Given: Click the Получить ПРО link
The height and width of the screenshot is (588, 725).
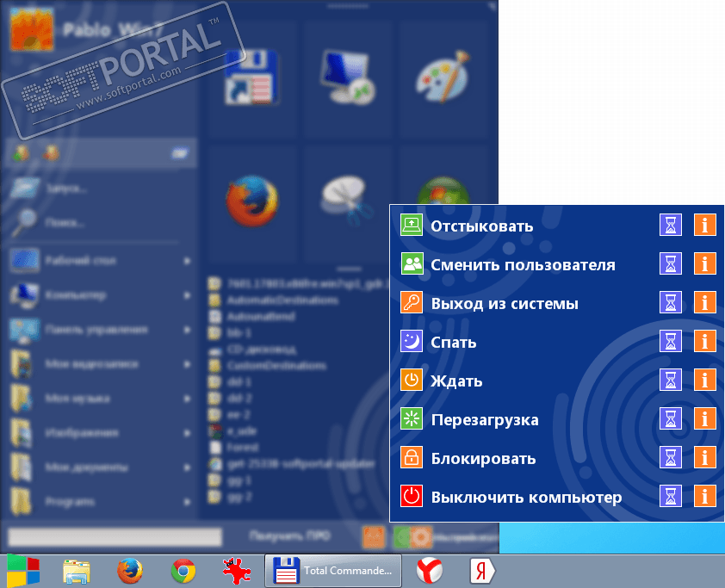Looking at the screenshot, I should [290, 535].
